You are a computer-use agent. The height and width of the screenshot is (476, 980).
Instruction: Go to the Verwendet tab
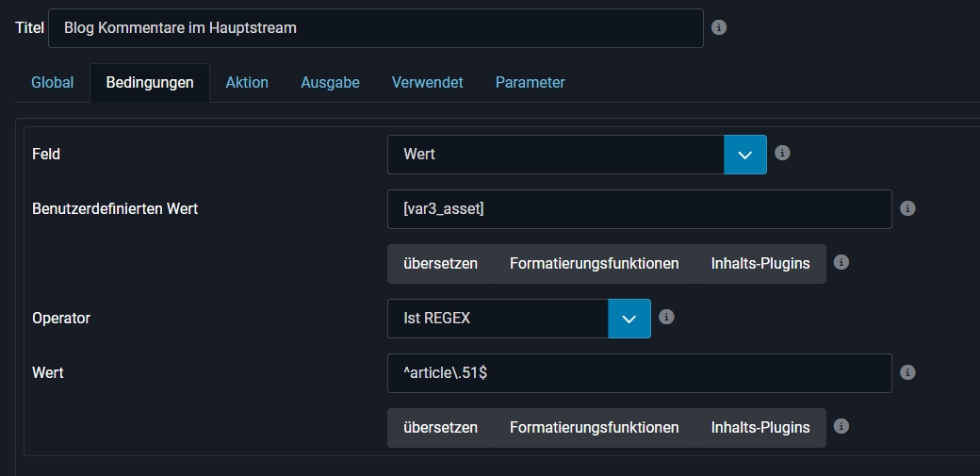click(427, 82)
